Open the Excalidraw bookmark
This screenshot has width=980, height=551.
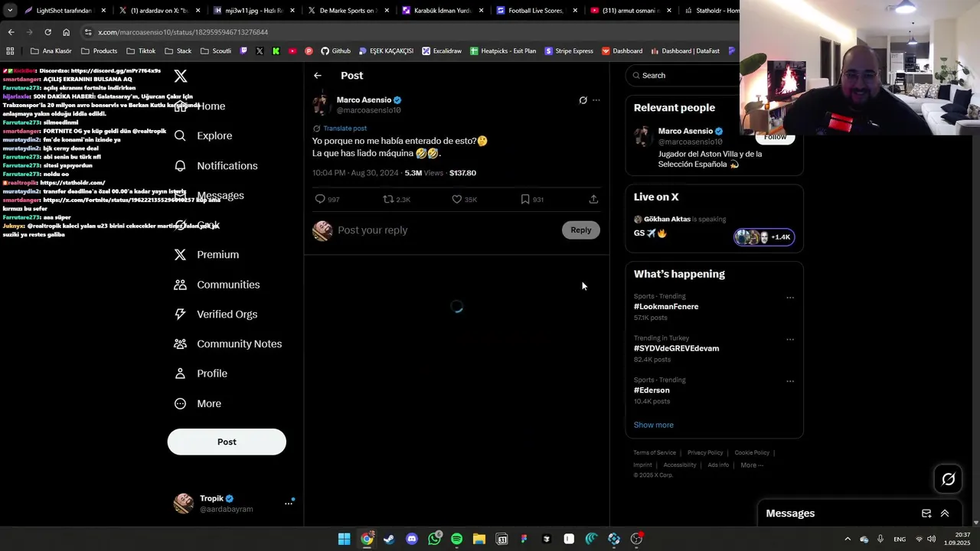[x=442, y=51]
